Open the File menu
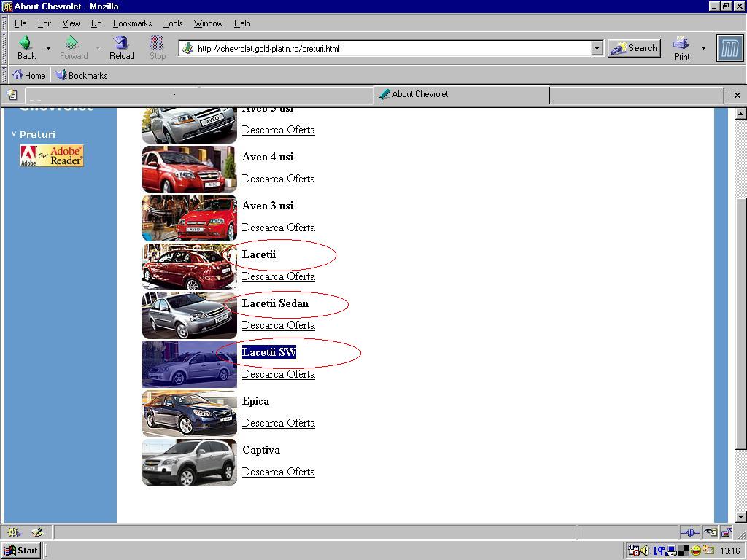747x560 pixels. (20, 23)
